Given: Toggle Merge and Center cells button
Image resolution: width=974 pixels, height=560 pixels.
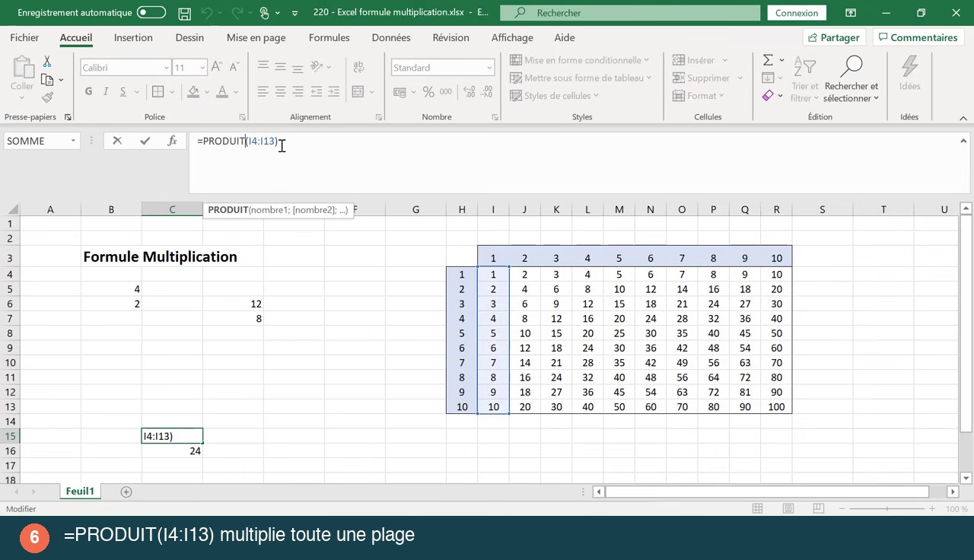Looking at the screenshot, I should [358, 92].
